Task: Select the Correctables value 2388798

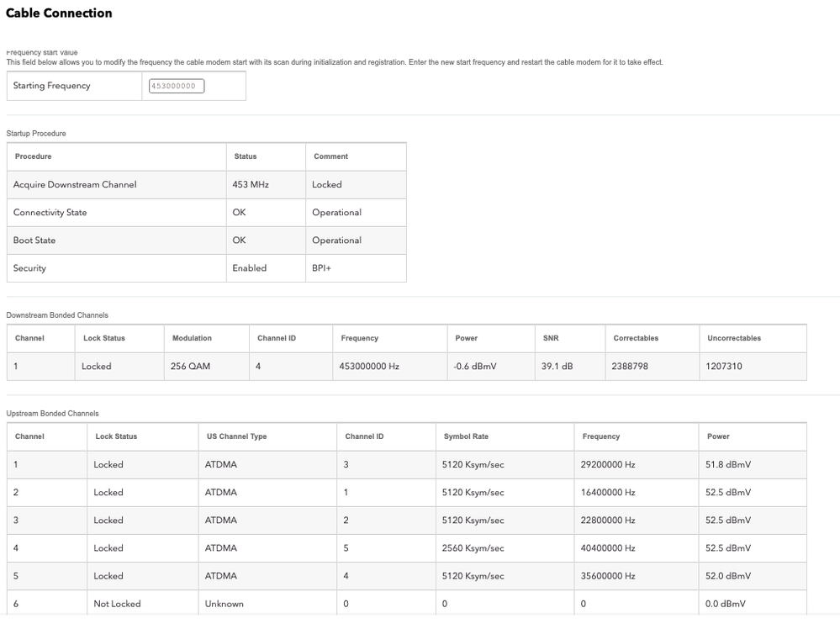Action: pyautogui.click(x=631, y=367)
